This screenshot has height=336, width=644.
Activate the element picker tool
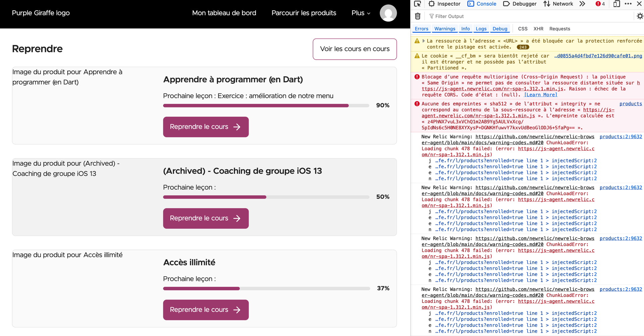pos(417,4)
